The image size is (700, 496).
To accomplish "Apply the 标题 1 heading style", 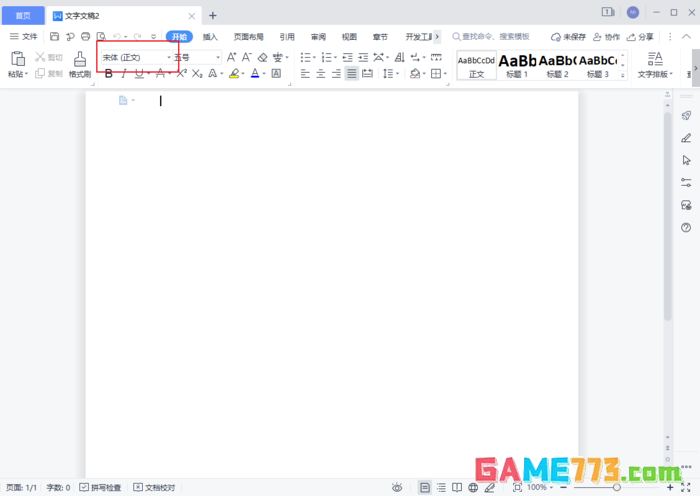I will (x=517, y=65).
